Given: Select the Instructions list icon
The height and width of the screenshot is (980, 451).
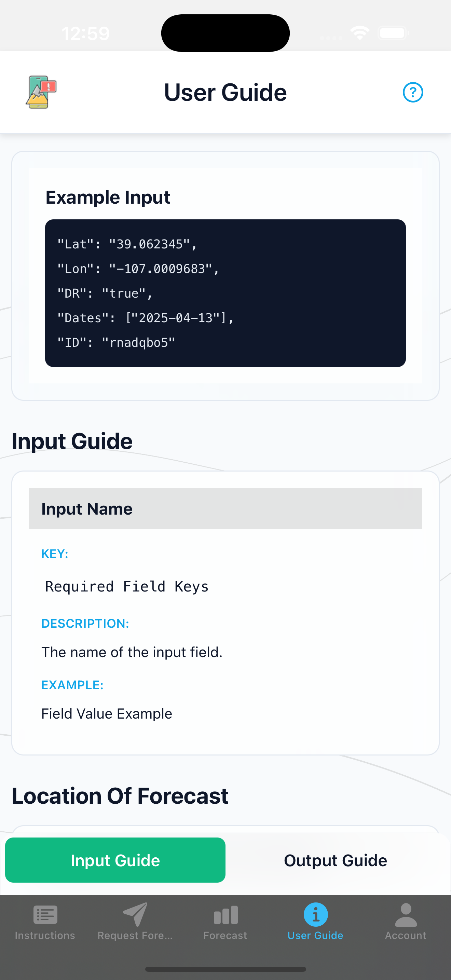Looking at the screenshot, I should (44, 915).
